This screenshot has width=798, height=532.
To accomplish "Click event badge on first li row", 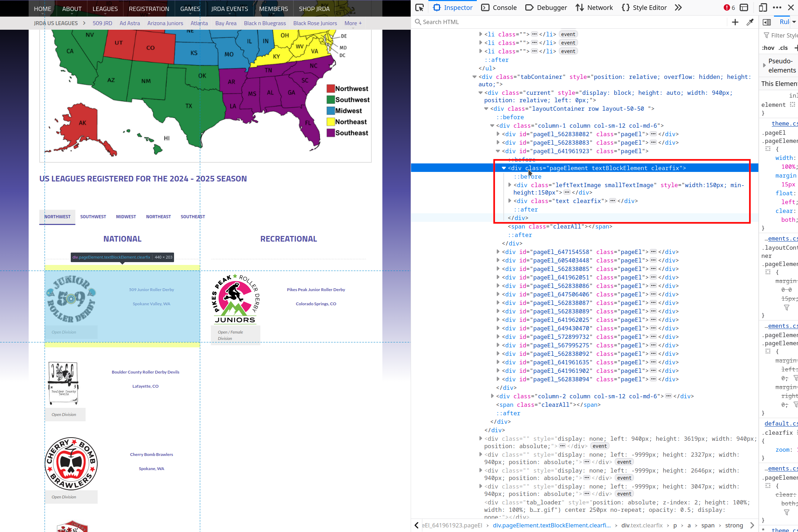I will (x=568, y=34).
